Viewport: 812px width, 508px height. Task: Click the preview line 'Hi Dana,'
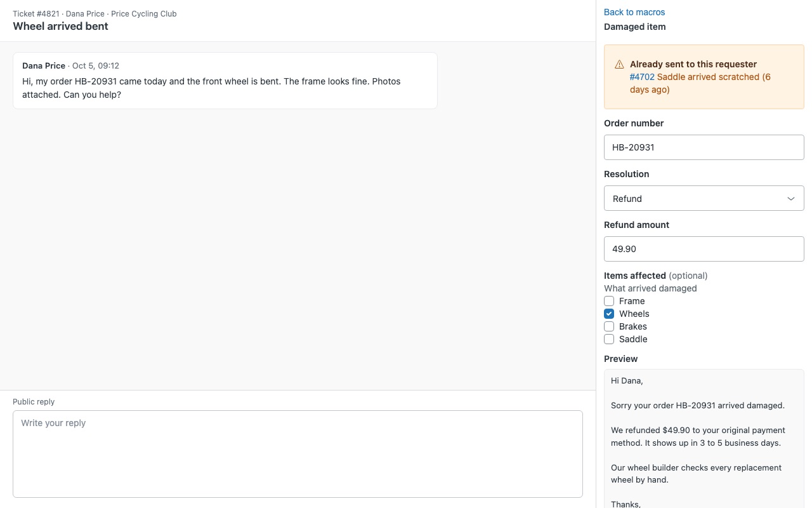click(627, 381)
